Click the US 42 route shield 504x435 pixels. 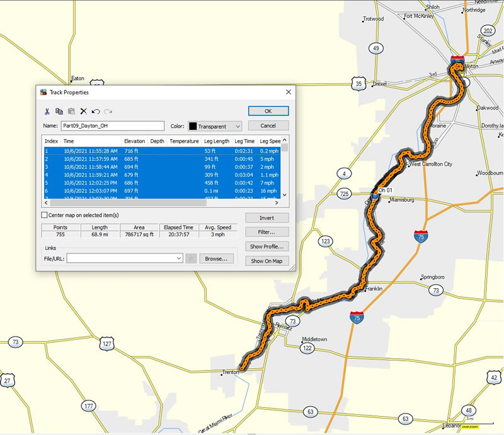494,378
